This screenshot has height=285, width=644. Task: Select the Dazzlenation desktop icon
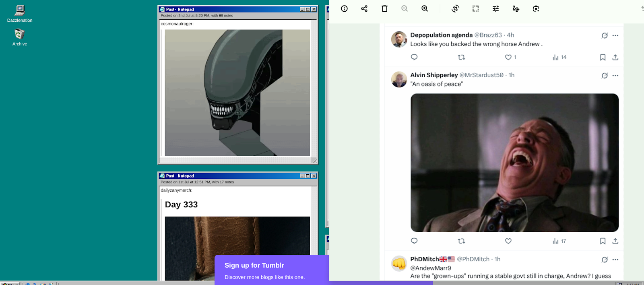20,14
